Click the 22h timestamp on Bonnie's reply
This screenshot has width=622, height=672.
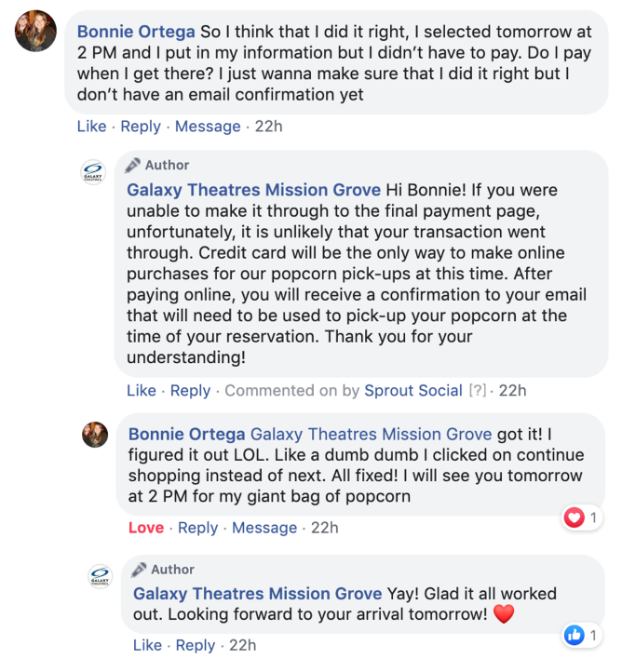(325, 528)
